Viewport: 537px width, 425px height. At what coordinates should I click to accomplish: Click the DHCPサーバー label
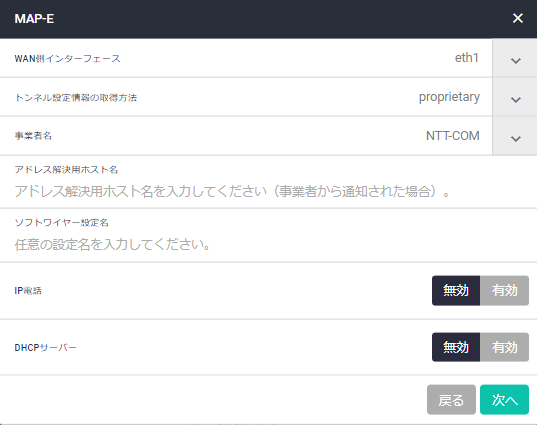click(x=46, y=348)
